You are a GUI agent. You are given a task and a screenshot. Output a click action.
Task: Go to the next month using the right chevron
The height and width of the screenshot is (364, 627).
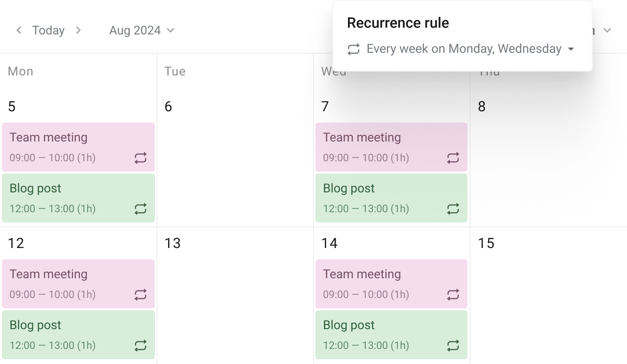pos(78,30)
